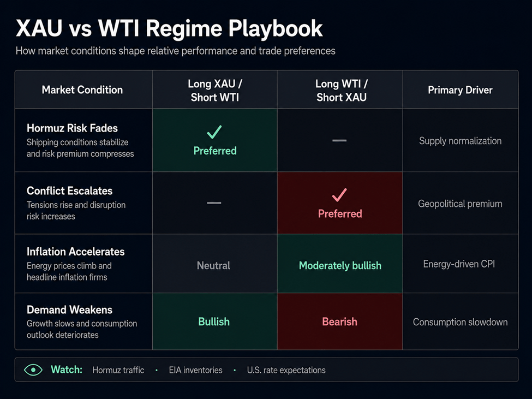Click the dash in Conflict Escalates row
The width and height of the screenshot is (532, 399).
coord(214,203)
